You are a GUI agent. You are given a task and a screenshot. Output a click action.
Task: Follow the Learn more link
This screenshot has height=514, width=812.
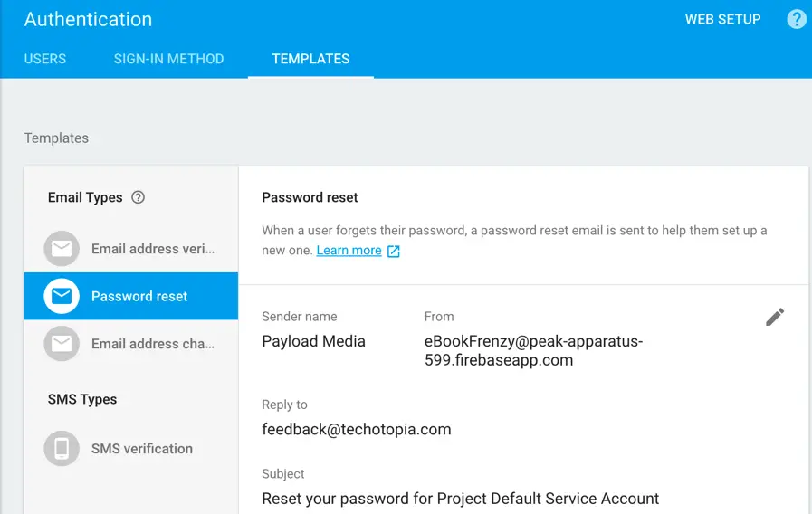[x=349, y=251]
